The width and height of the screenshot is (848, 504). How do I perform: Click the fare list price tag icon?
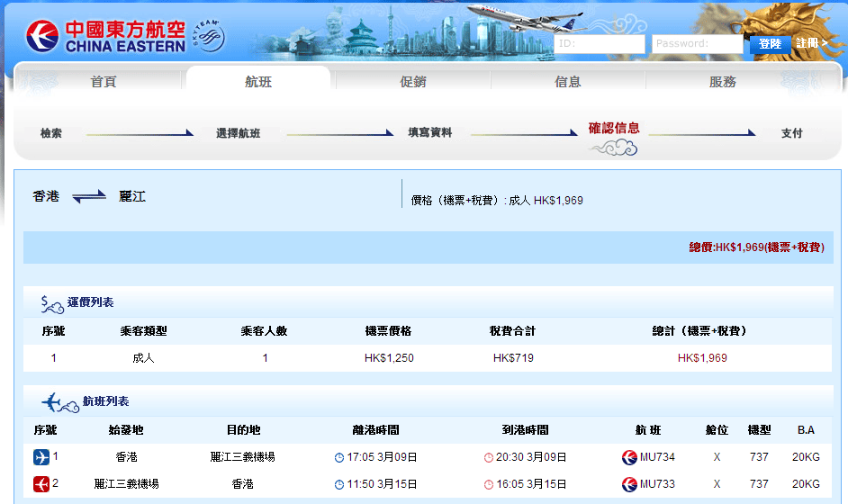52,303
